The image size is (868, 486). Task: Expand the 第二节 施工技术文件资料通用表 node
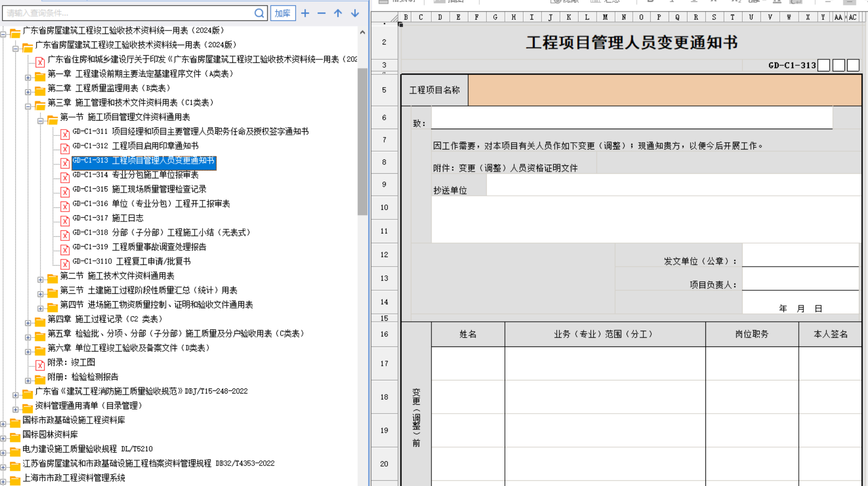coord(40,280)
